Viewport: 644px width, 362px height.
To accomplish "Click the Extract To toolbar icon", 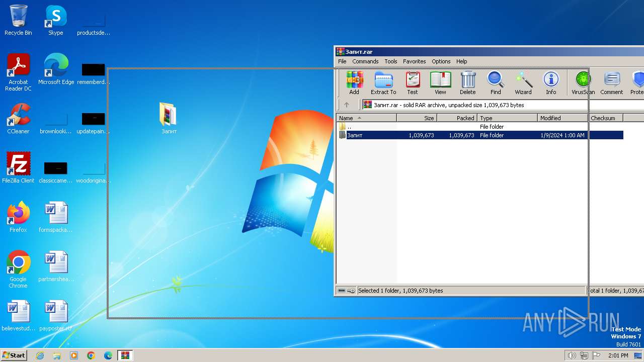I will point(383,83).
